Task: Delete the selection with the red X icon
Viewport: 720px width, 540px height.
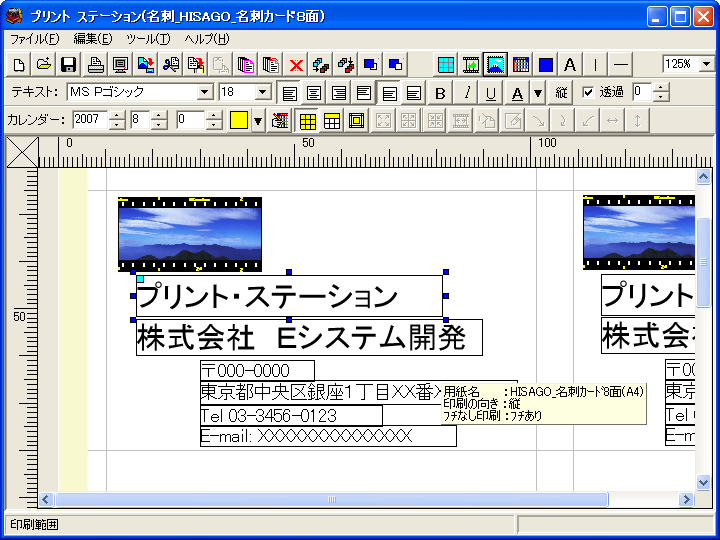Action: [x=296, y=65]
